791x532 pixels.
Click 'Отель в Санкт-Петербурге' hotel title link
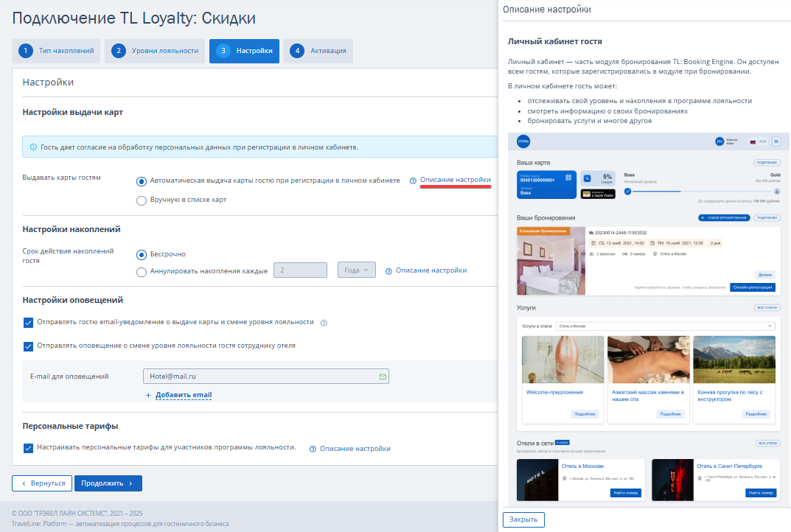[730, 466]
